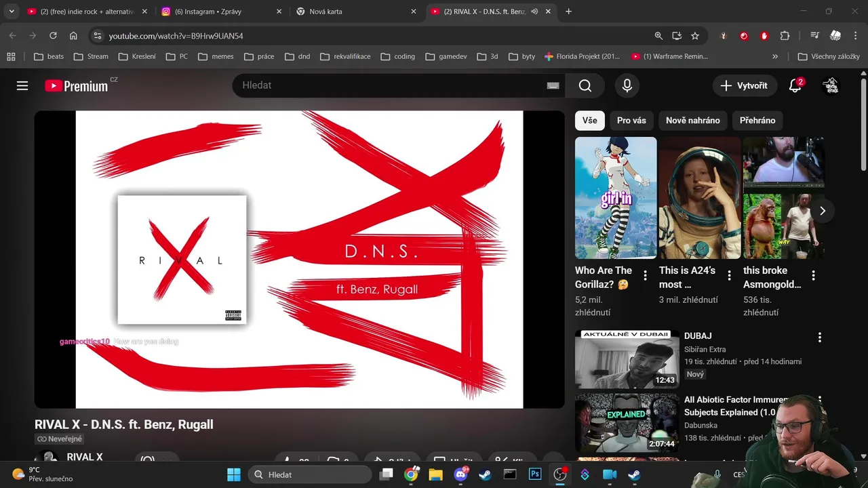
Task: Open YouTube notifications bell
Action: tap(795, 85)
